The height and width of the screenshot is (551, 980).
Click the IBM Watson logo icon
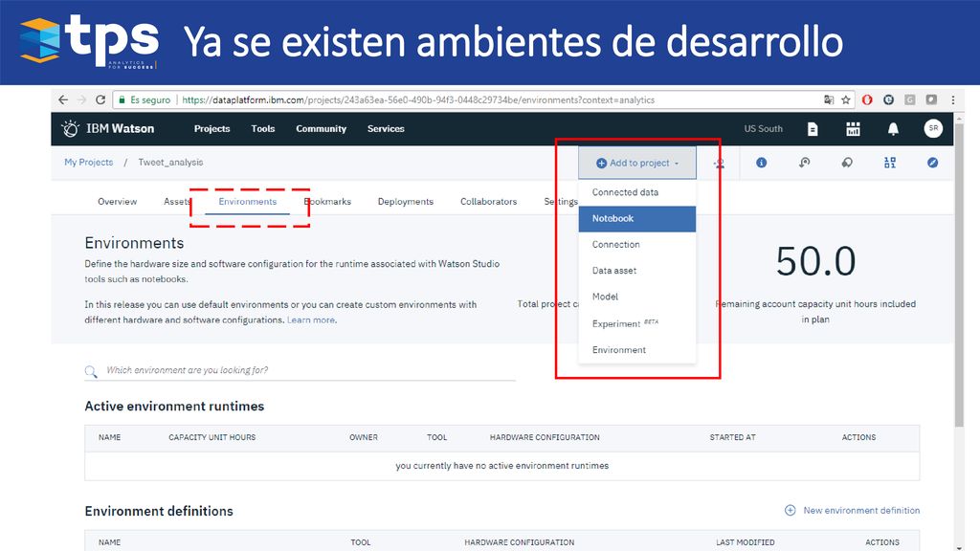[70, 129]
